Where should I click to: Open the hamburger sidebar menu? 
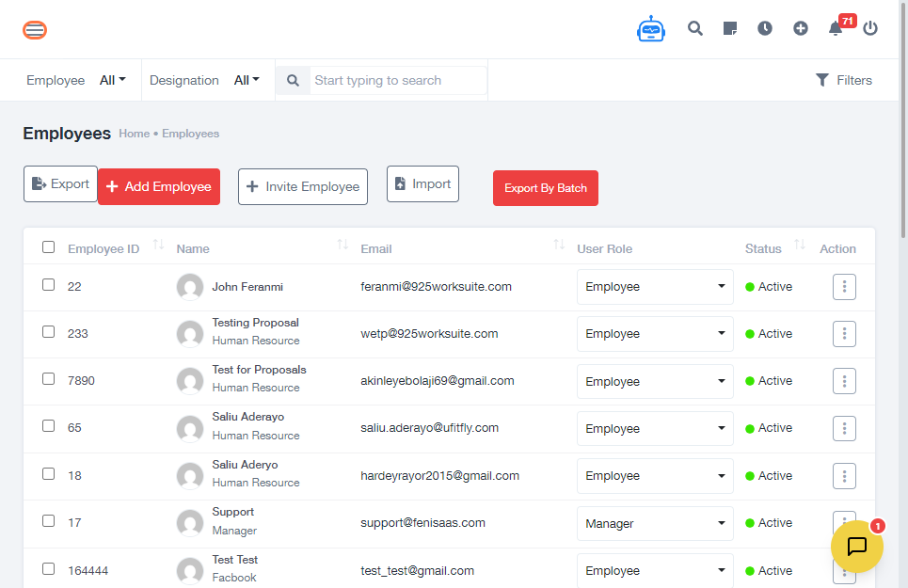click(x=35, y=30)
